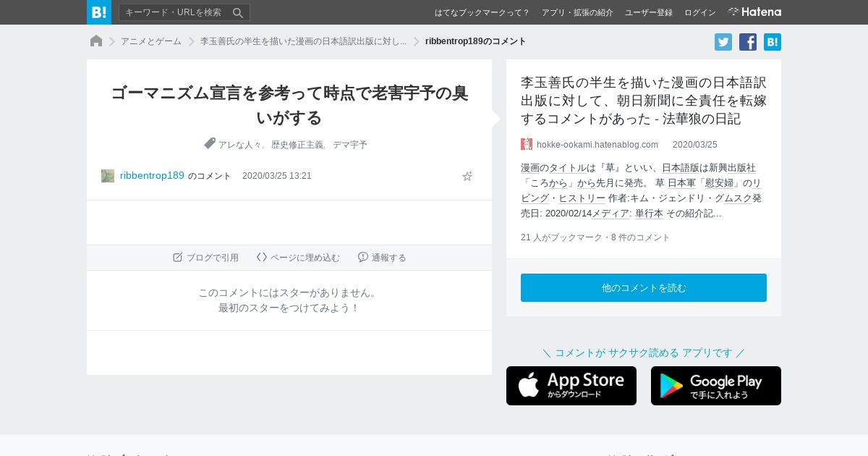The width and height of the screenshot is (868, 456).
Task: Open ログイン link
Action: click(x=699, y=12)
